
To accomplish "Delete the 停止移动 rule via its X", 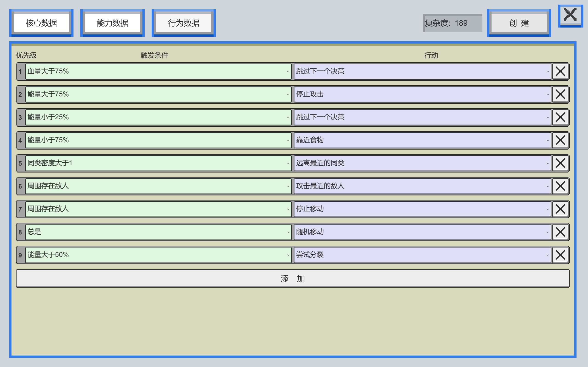I will (x=560, y=209).
